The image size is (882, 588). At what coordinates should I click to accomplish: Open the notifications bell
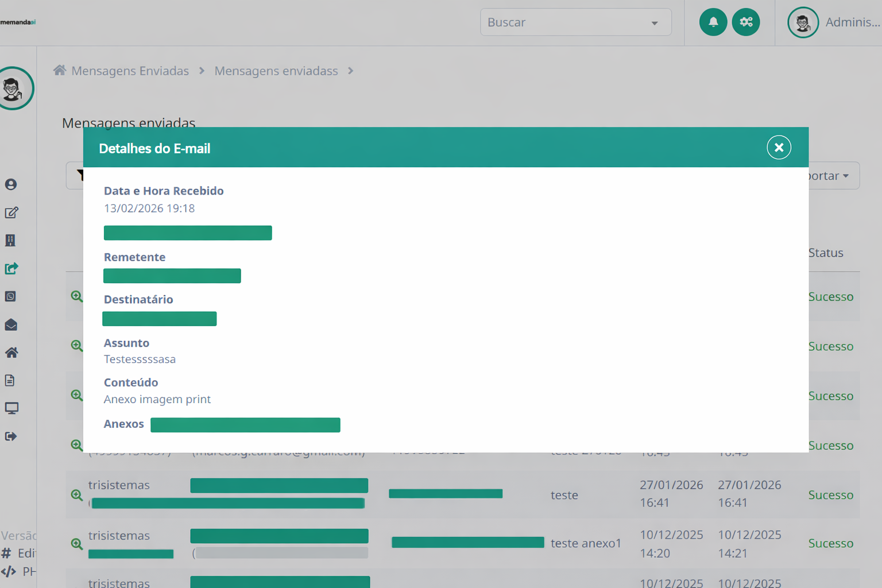(713, 22)
